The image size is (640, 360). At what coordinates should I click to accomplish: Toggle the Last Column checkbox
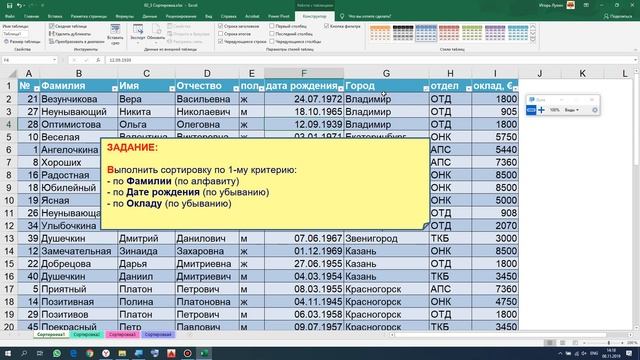point(272,34)
